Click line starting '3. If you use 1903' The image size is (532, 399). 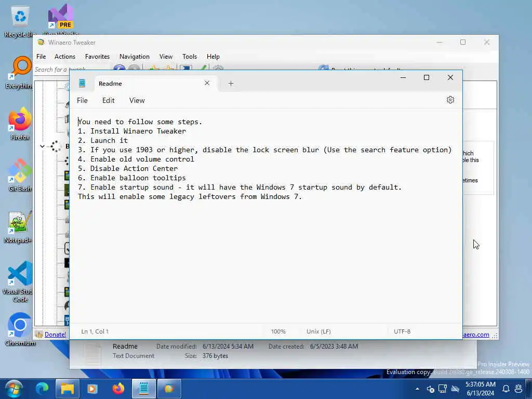264,150
